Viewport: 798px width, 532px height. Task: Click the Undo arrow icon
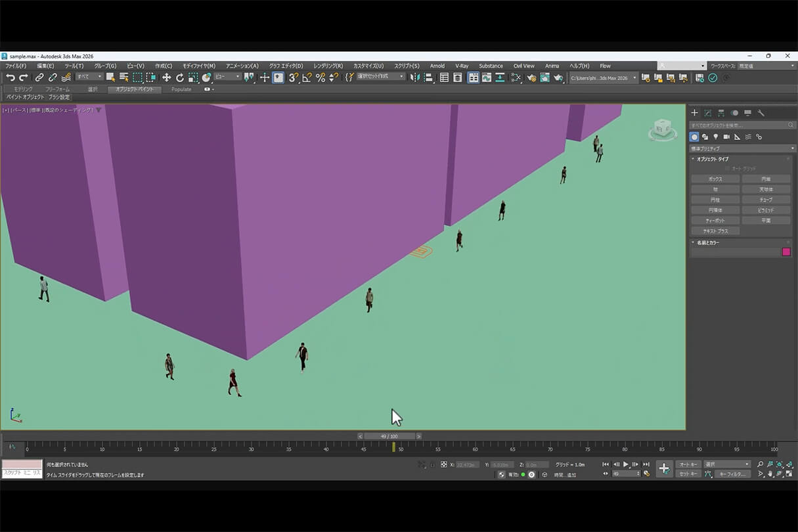point(11,78)
